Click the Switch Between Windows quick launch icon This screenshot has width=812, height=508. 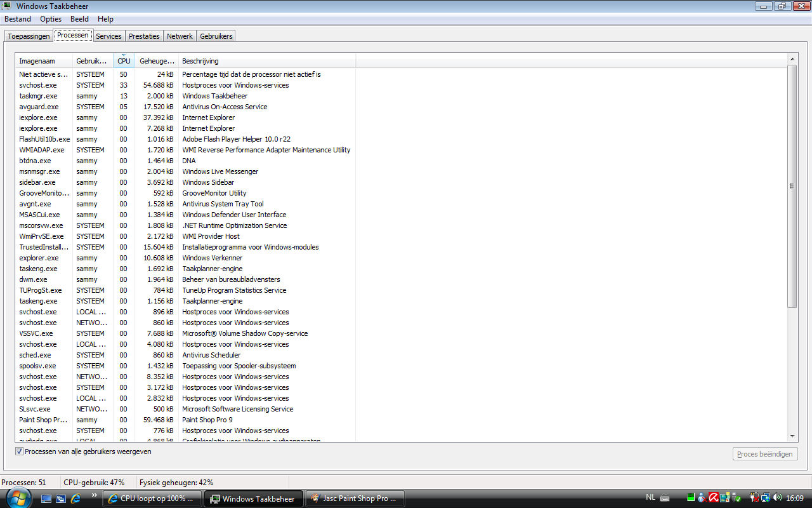coord(61,498)
